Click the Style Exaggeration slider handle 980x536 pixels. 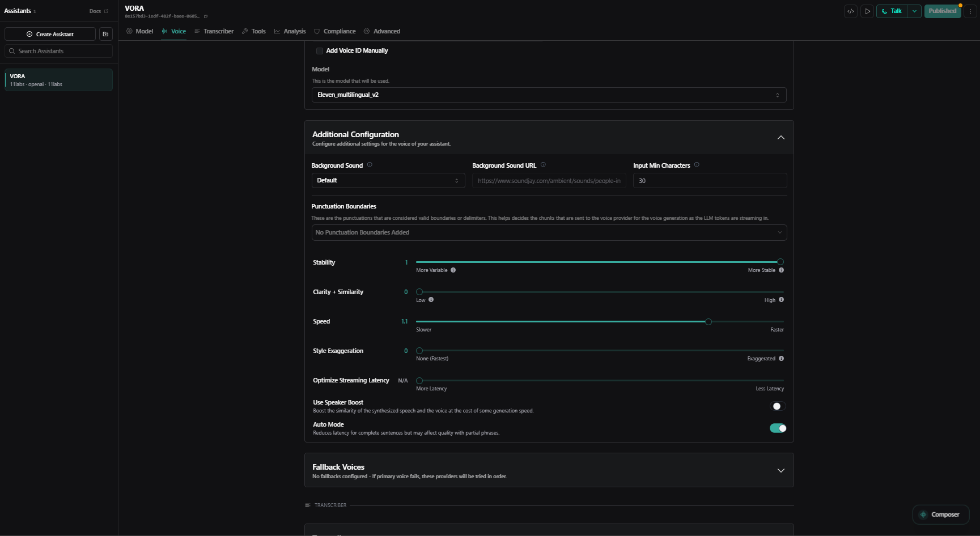click(419, 351)
